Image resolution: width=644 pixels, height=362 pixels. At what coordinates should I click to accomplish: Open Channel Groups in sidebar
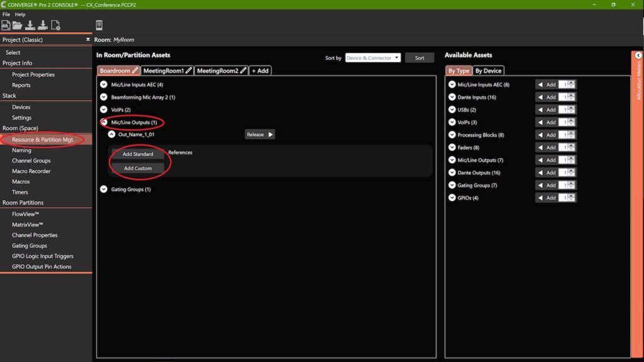tap(31, 161)
